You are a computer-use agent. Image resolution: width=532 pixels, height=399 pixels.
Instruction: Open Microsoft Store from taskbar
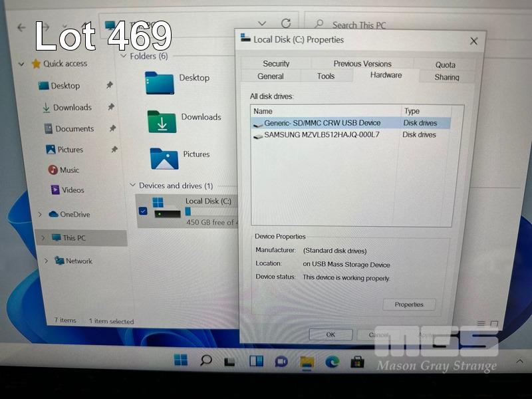(357, 362)
